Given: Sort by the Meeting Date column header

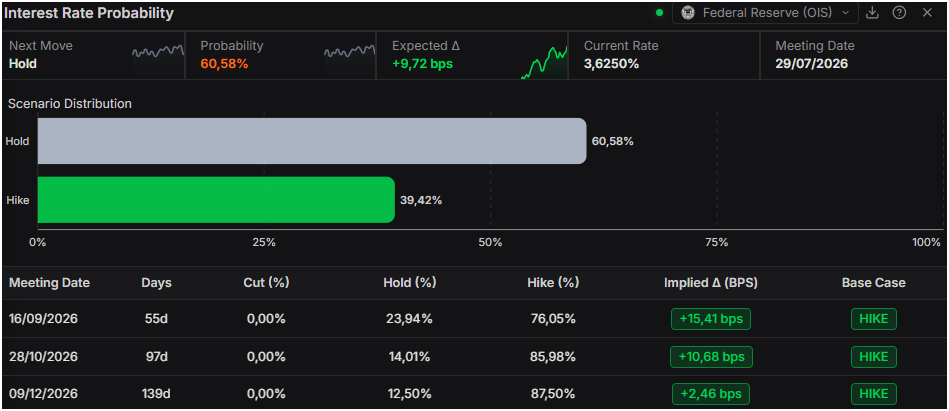Looking at the screenshot, I should (x=50, y=283).
